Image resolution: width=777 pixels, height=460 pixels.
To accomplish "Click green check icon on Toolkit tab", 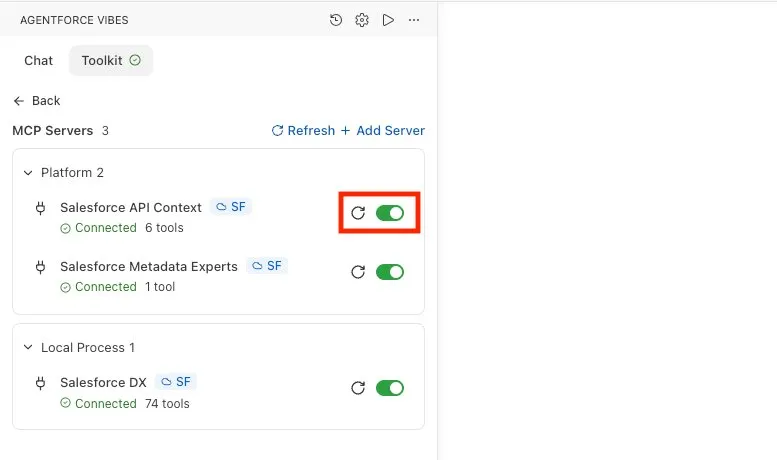I will point(135,60).
